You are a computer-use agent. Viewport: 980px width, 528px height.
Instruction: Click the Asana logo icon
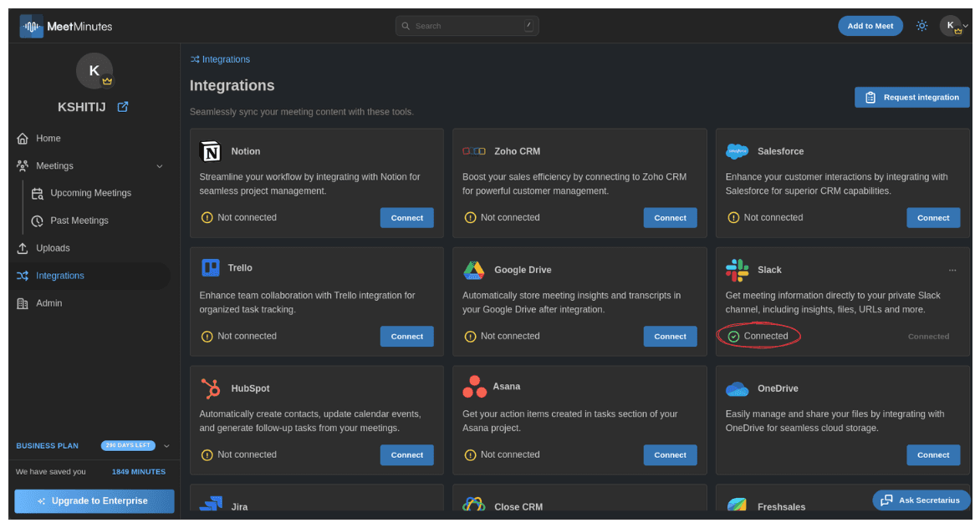point(474,386)
